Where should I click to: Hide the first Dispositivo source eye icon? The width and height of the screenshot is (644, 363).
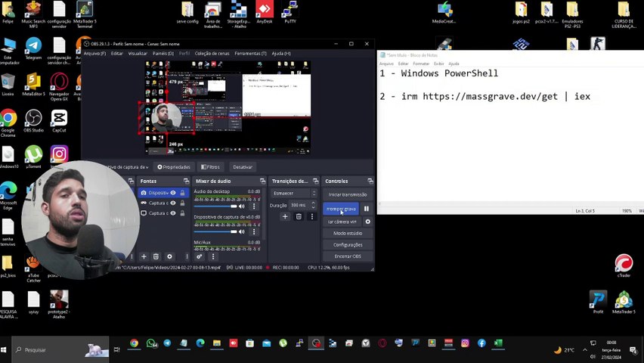(173, 193)
